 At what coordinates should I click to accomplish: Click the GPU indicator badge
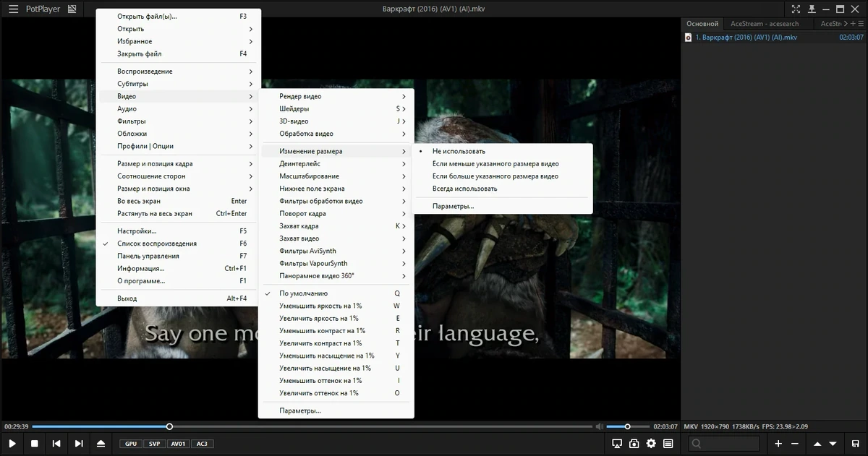pos(131,444)
